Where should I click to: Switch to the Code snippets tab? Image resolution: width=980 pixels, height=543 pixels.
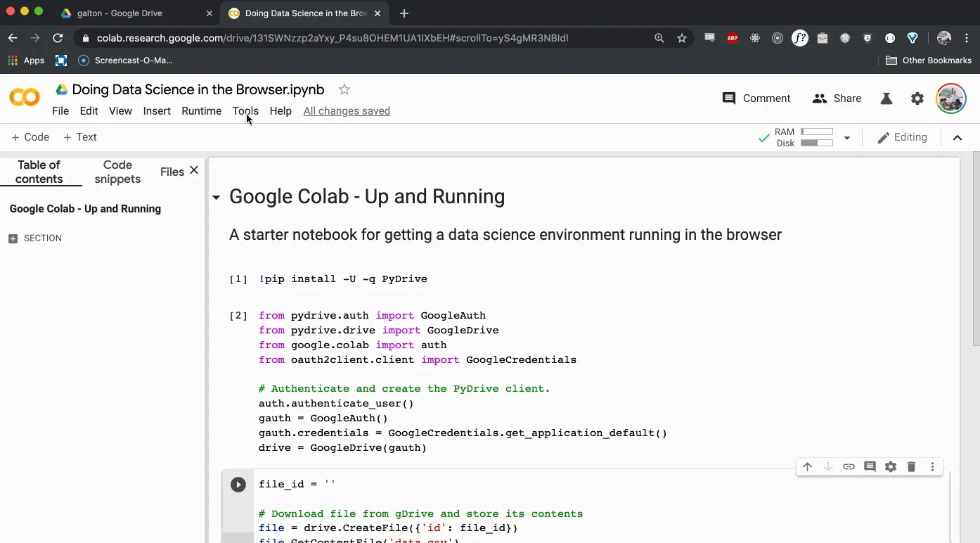point(117,172)
